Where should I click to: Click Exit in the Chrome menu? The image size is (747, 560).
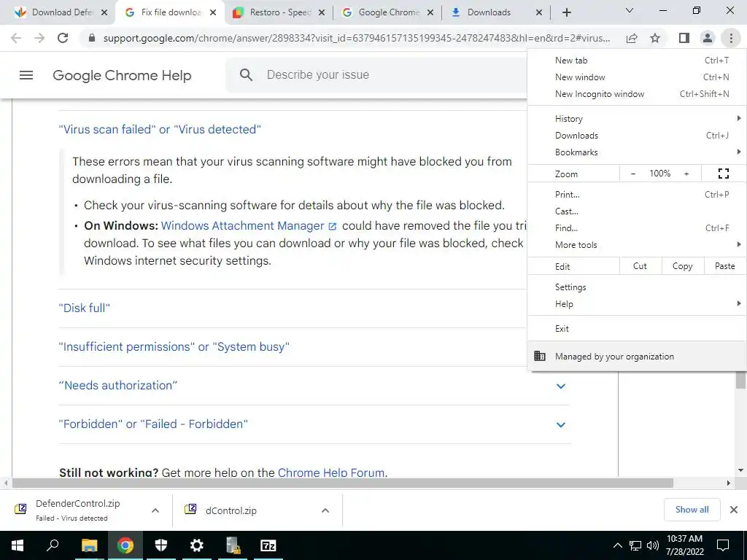(x=637, y=329)
